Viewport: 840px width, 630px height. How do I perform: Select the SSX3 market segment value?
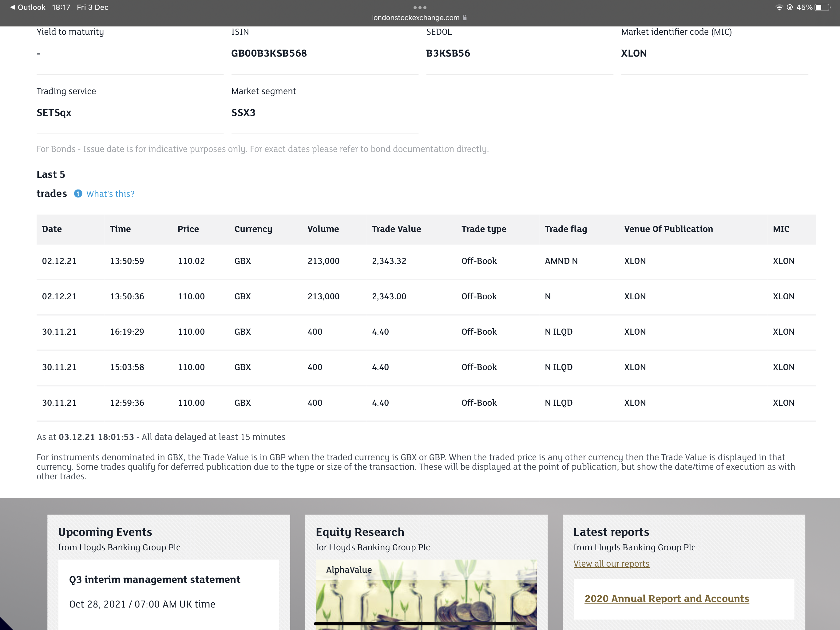(x=244, y=113)
